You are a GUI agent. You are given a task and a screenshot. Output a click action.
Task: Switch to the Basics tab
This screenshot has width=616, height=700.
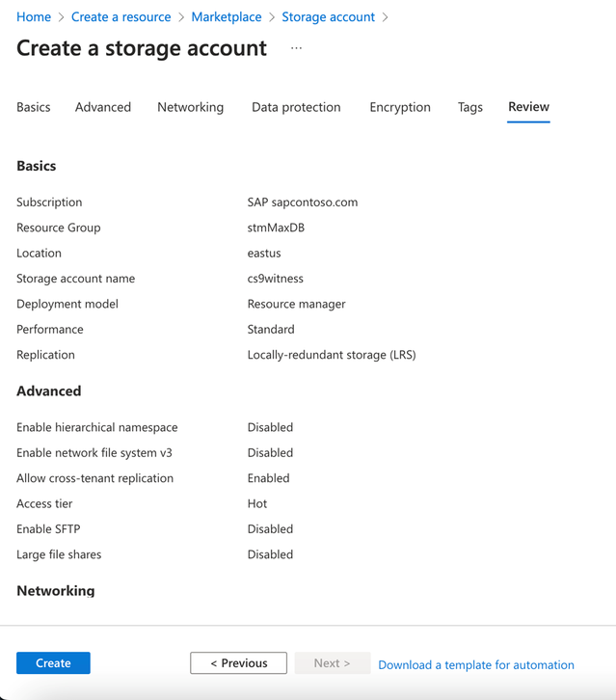(x=34, y=107)
